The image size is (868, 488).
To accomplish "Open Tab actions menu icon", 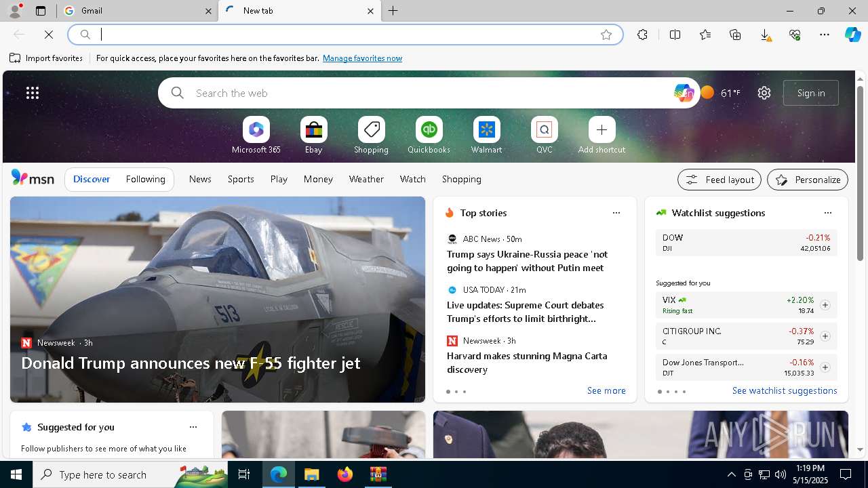I will click(x=41, y=11).
